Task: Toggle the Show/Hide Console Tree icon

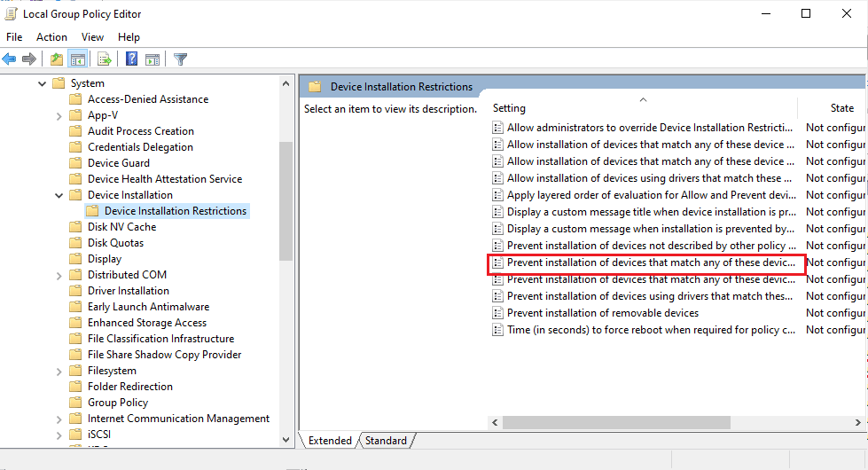Action: [77, 59]
